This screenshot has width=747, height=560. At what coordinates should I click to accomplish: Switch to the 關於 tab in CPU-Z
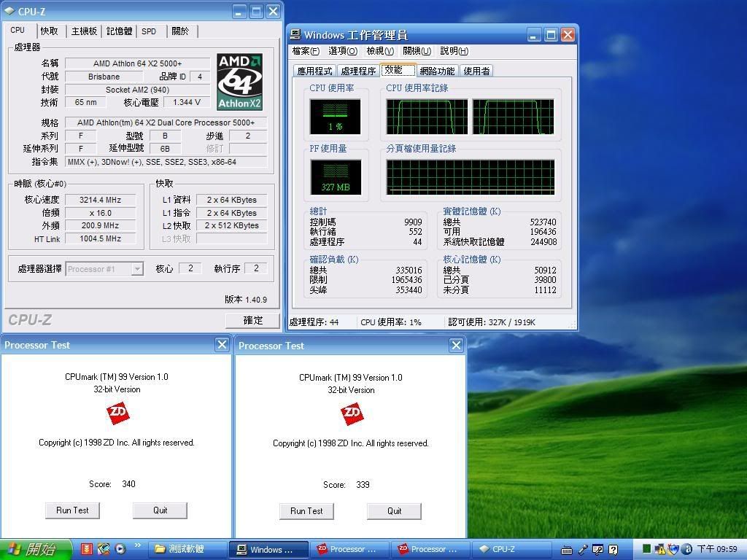tap(180, 31)
